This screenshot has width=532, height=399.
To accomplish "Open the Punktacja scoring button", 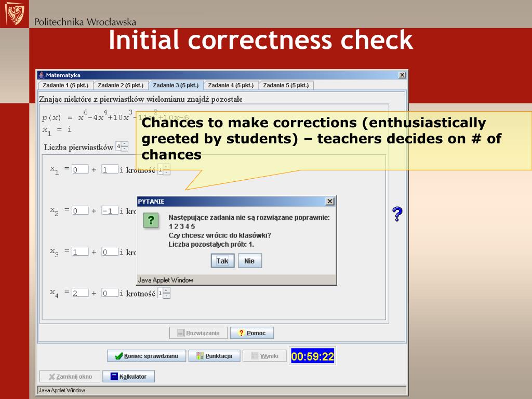I will point(215,356).
